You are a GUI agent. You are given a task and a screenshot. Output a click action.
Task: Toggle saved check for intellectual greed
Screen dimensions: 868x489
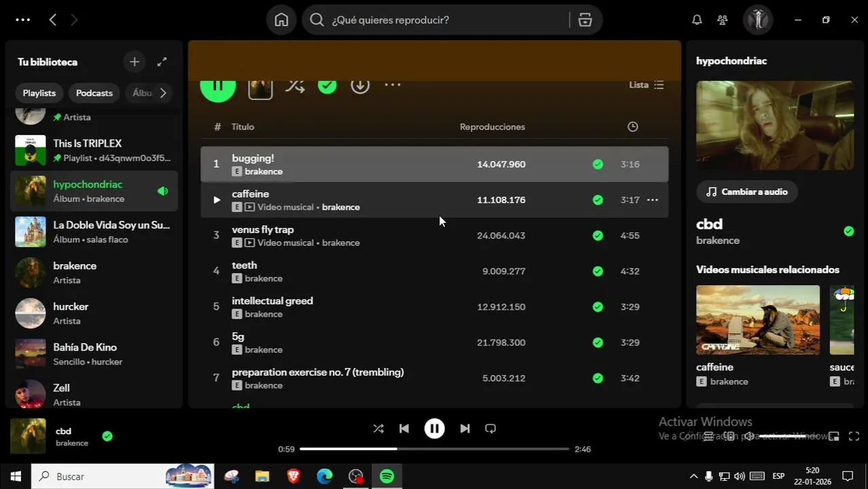click(x=598, y=307)
